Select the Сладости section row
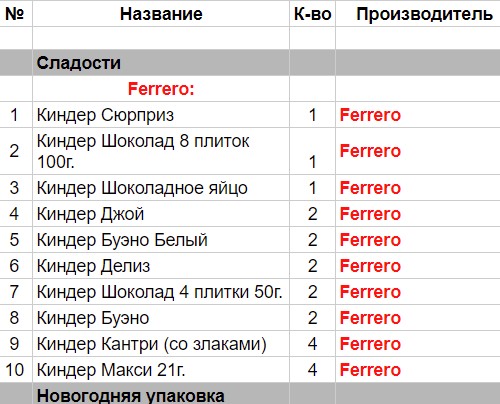The height and width of the screenshot is (404, 500). (250, 63)
